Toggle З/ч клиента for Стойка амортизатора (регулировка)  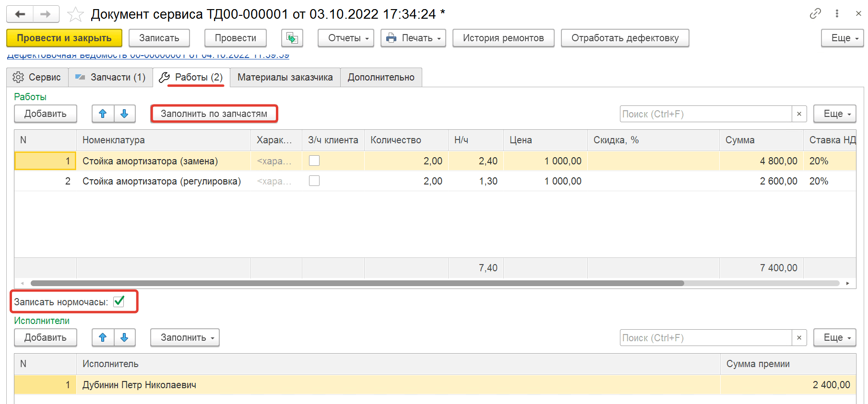pyautogui.click(x=314, y=181)
